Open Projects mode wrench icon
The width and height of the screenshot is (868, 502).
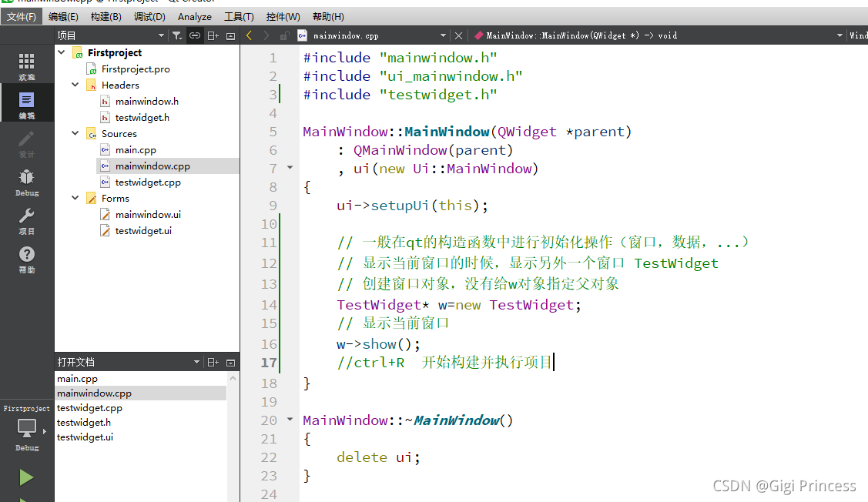pyautogui.click(x=26, y=215)
